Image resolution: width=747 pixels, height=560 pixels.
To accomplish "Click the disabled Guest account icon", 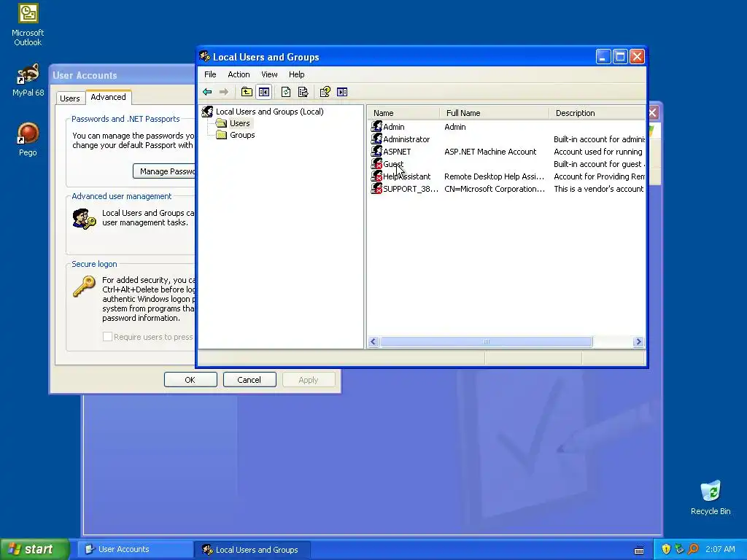I will click(x=376, y=163).
